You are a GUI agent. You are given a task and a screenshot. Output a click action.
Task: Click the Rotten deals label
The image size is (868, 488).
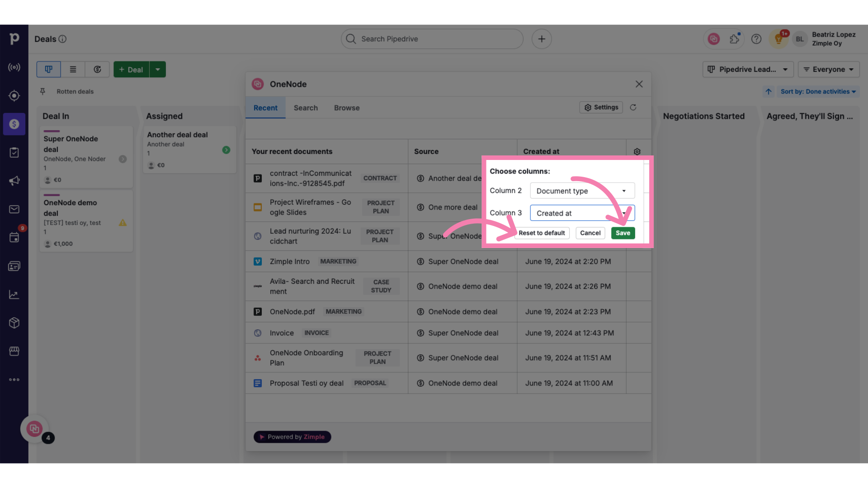click(75, 91)
